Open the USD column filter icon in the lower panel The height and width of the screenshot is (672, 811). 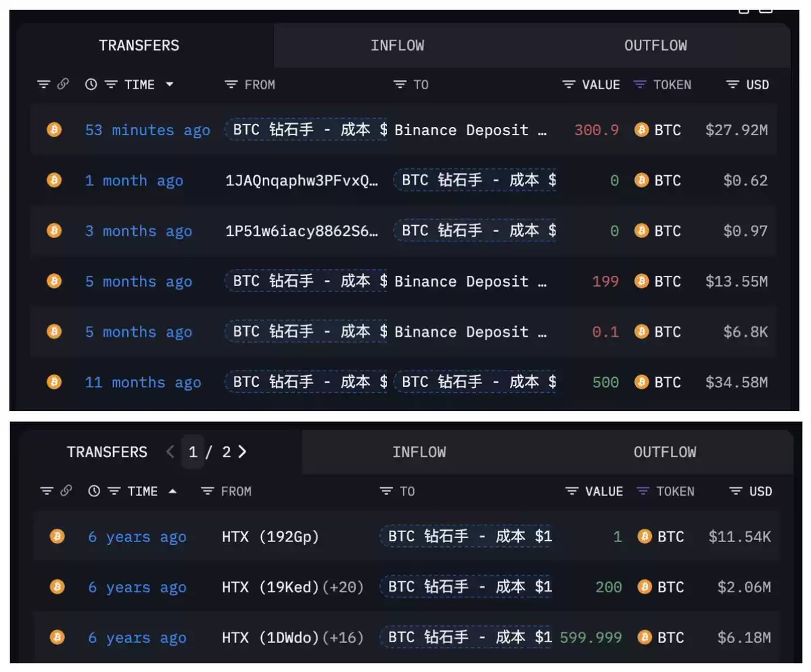tap(736, 491)
